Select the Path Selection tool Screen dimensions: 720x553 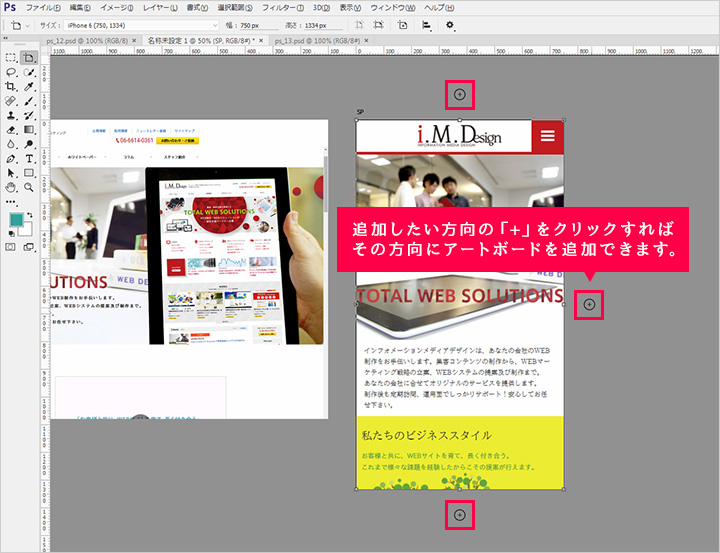(x=11, y=173)
